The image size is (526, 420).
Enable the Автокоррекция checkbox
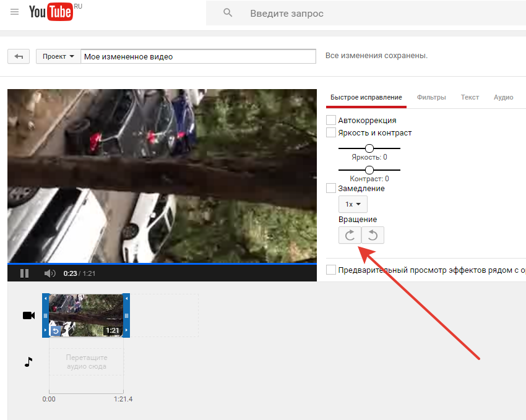click(x=331, y=120)
